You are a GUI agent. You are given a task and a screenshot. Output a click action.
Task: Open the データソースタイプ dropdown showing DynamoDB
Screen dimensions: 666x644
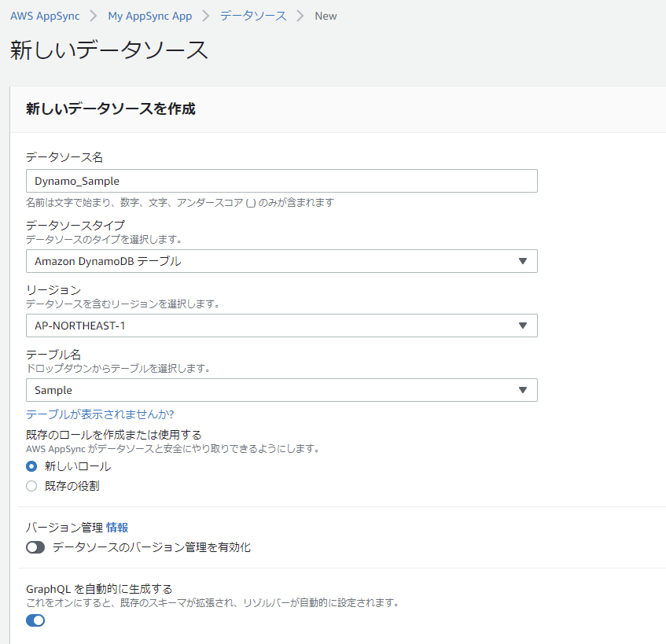pyautogui.click(x=281, y=261)
